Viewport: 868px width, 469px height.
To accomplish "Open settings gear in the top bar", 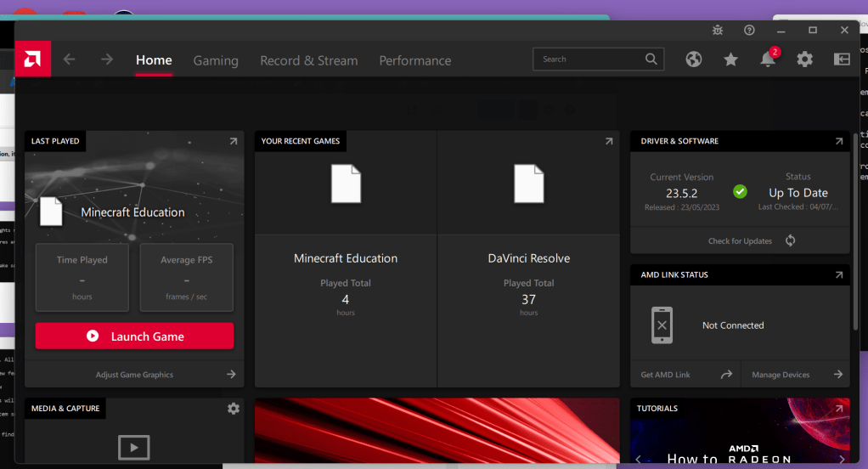I will (x=804, y=59).
